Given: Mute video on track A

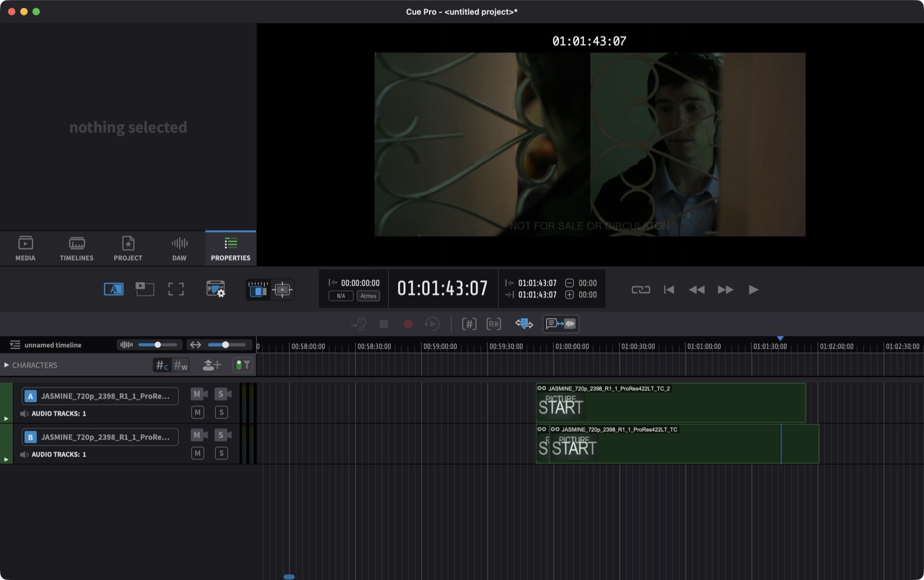Looking at the screenshot, I should [x=199, y=394].
